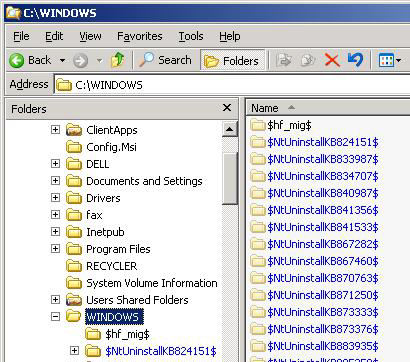Click the red Delete X icon
Screen dimensions: 410x362
332,61
